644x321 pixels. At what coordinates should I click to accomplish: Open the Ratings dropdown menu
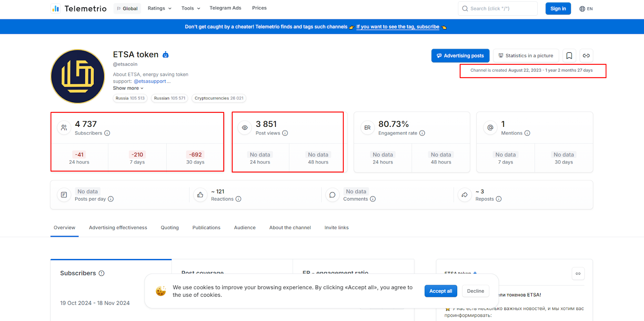tap(159, 8)
